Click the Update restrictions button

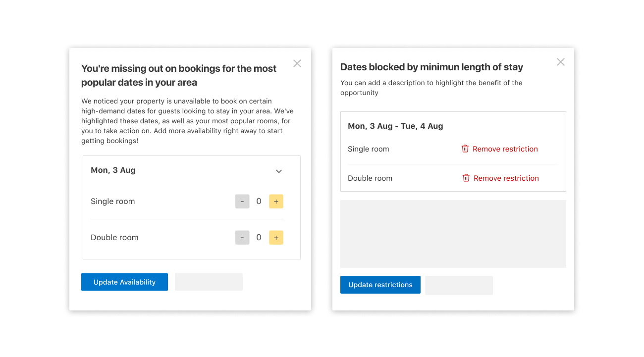point(380,285)
